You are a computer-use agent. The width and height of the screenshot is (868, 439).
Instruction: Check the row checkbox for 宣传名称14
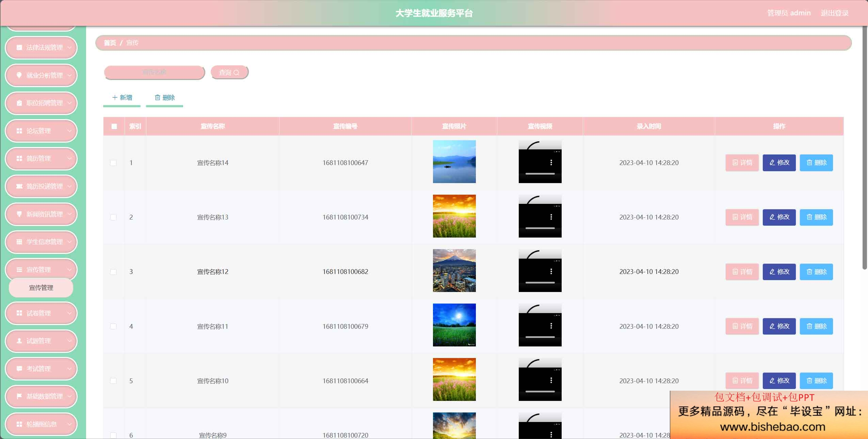point(113,163)
